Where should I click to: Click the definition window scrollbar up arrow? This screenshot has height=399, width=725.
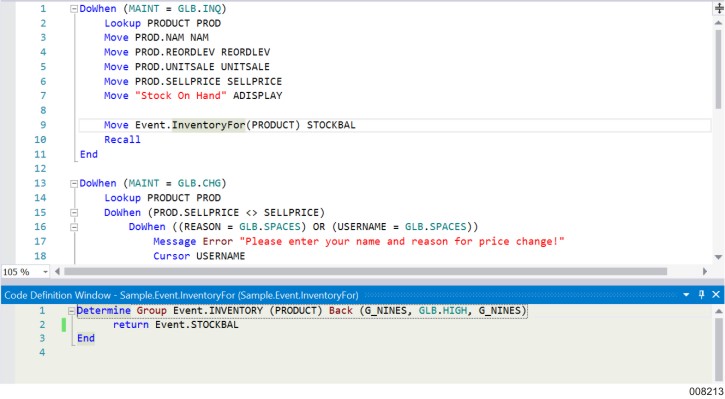719,311
